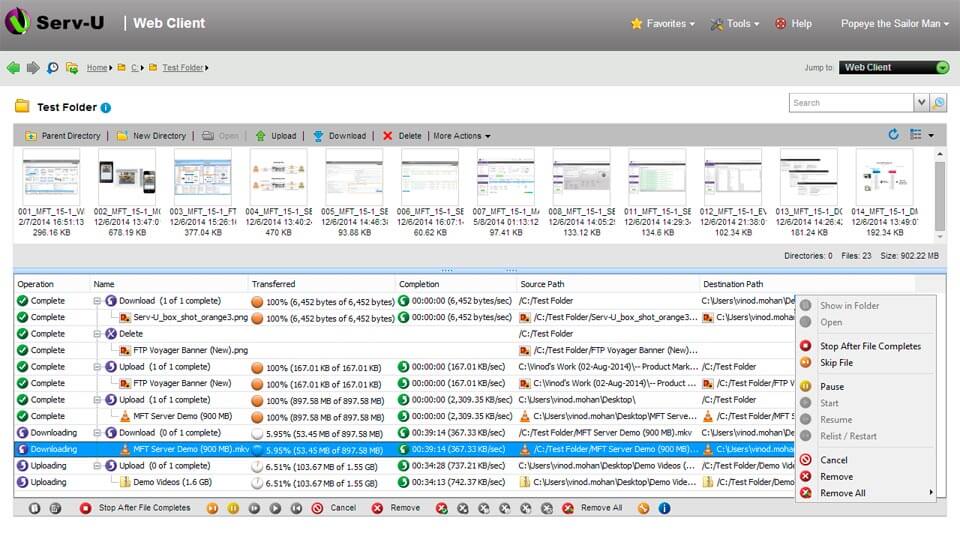
Task: Click the yellow Pause icon in the bottom toolbar
Action: [233, 508]
